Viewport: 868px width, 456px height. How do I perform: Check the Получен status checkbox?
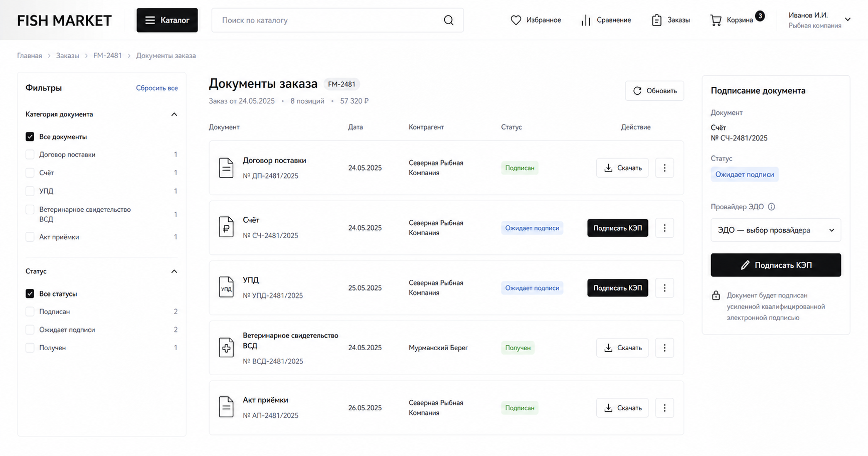[30, 348]
